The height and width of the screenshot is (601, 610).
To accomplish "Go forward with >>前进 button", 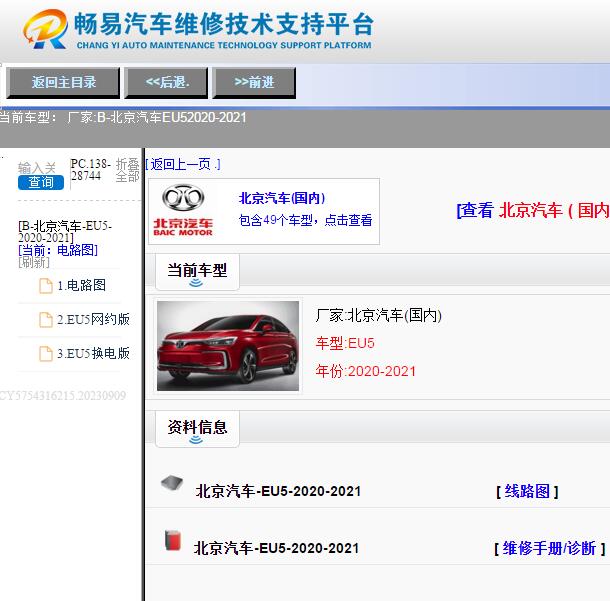I will coord(254,82).
